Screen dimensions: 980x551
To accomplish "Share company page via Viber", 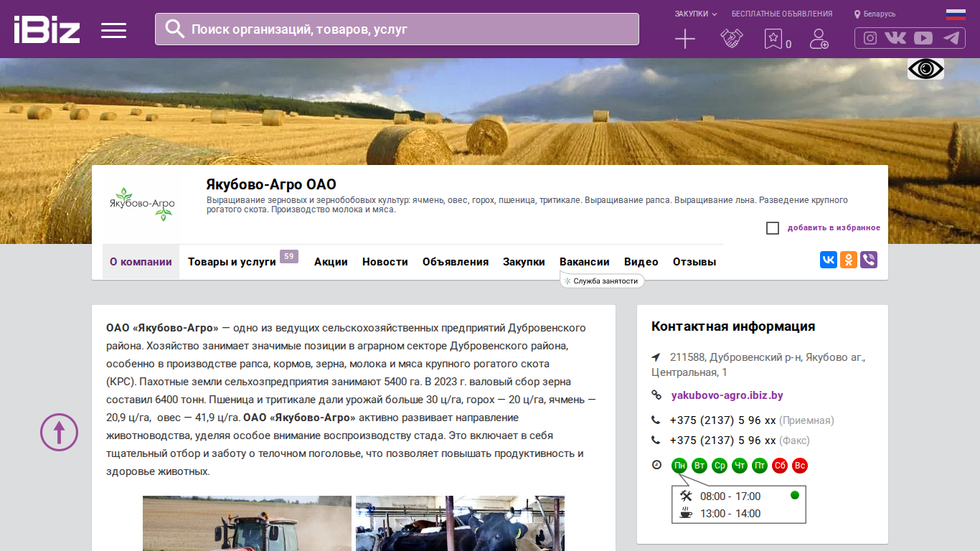I will tap(869, 260).
